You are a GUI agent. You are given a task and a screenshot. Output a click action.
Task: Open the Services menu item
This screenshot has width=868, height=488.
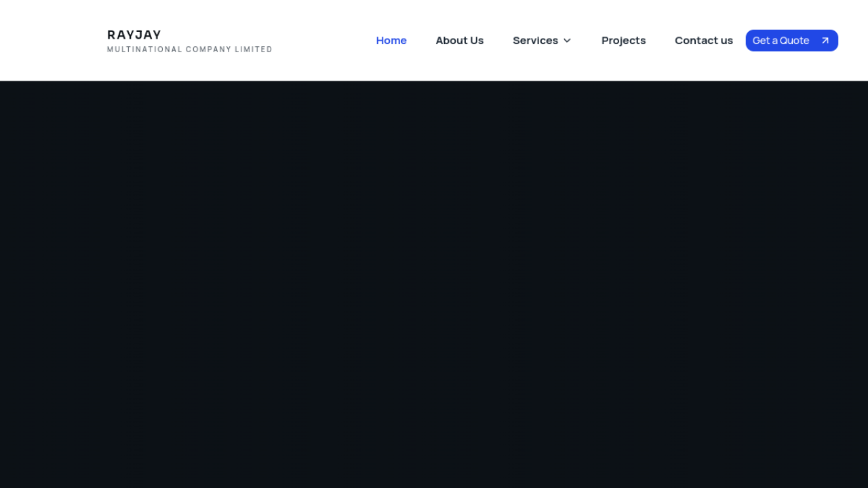[535, 41]
